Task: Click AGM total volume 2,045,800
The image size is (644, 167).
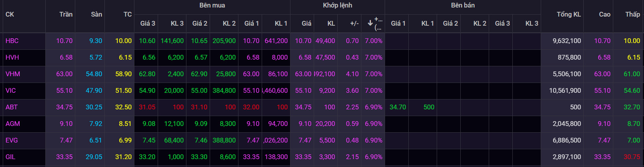Action: click(x=567, y=124)
